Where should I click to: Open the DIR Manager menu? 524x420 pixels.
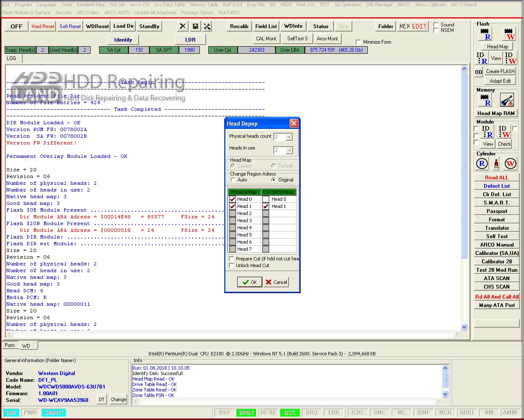[x=379, y=5]
